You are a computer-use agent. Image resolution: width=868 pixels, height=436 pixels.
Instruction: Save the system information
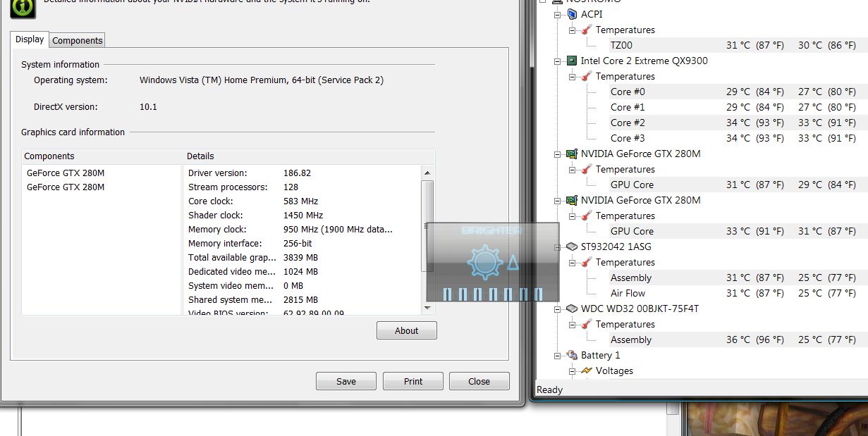coord(346,381)
